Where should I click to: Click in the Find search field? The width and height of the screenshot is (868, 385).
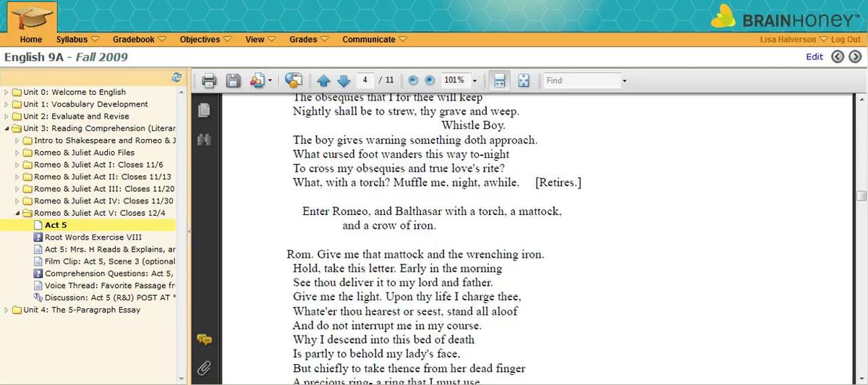tap(582, 80)
